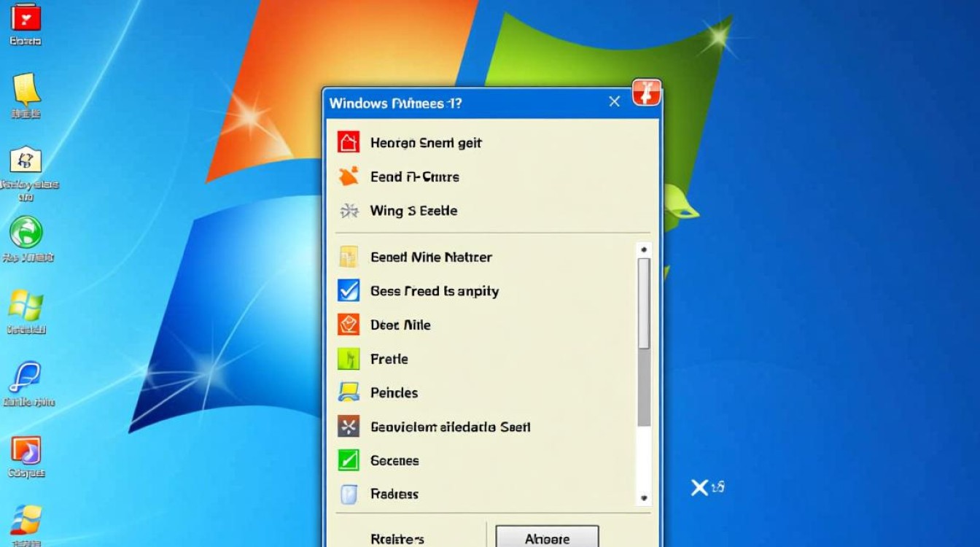Open the Windows flag desktop shortcut
980x547 pixels.
click(26, 306)
